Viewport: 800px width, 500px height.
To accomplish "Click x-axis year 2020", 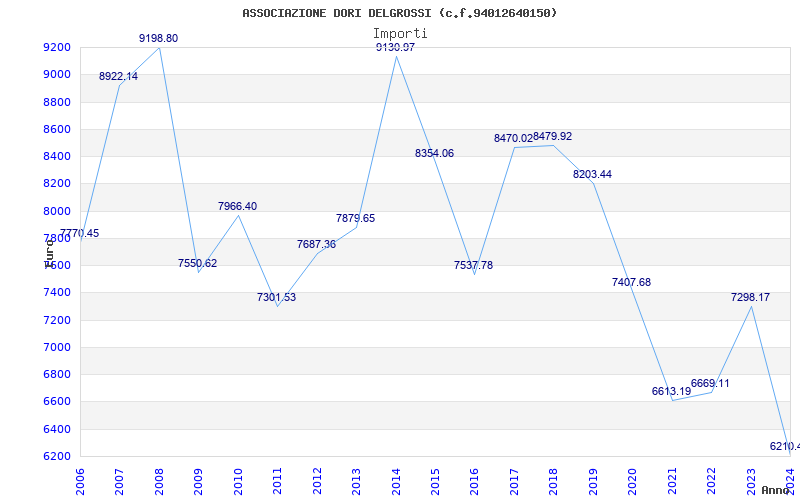I will point(633,482).
